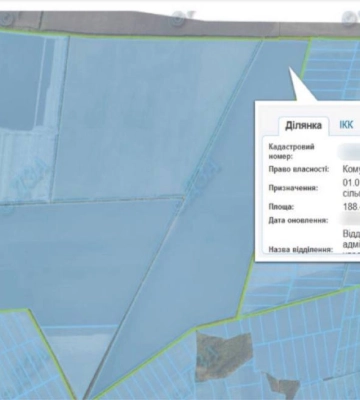360x400 pixels.
Task: Select the blurred Дата оновлення value
Action: pyautogui.click(x=349, y=220)
